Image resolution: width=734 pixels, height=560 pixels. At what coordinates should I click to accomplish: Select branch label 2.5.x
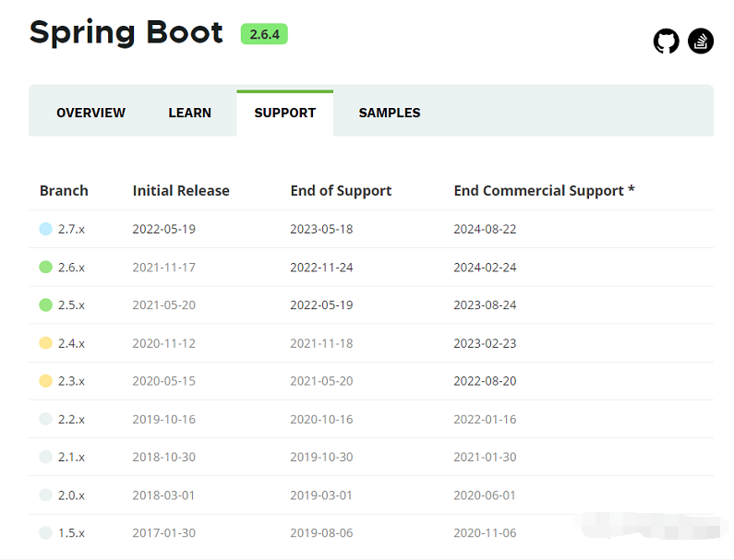click(71, 305)
